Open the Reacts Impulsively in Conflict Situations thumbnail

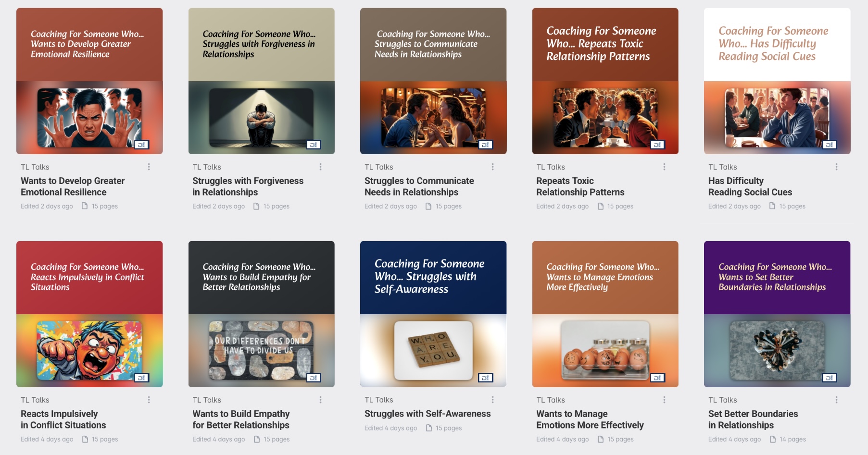pos(89,314)
